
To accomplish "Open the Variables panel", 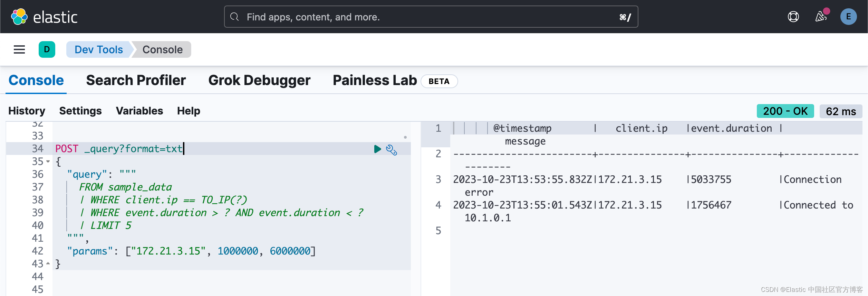I will 139,111.
